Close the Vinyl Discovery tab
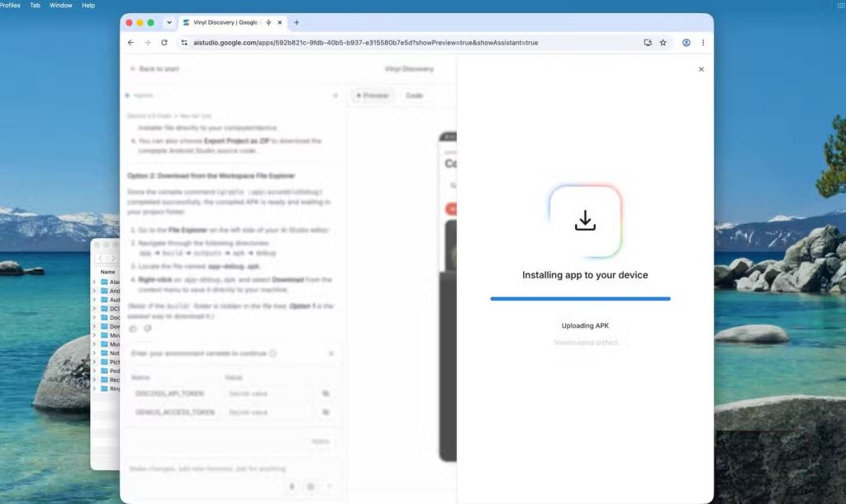Screen dimensions: 846x504 tap(279, 22)
